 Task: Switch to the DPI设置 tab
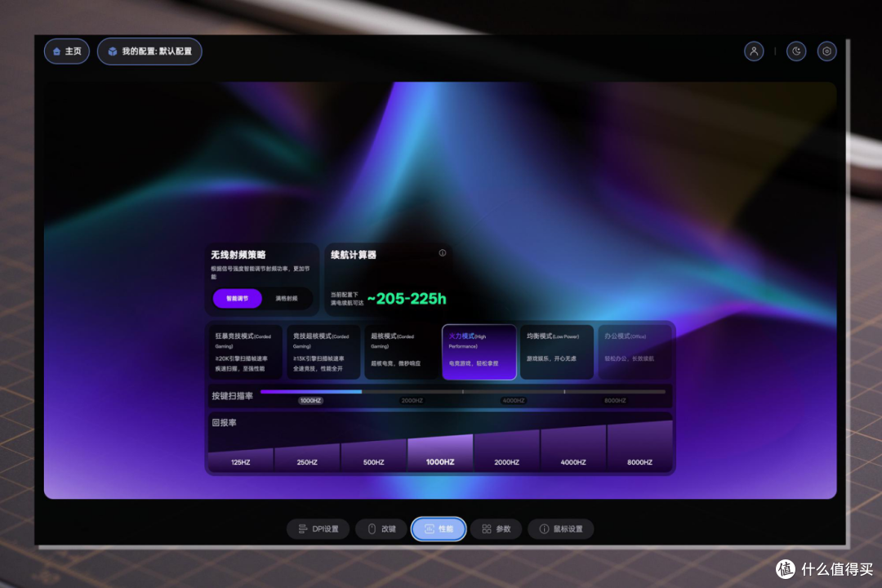[318, 529]
